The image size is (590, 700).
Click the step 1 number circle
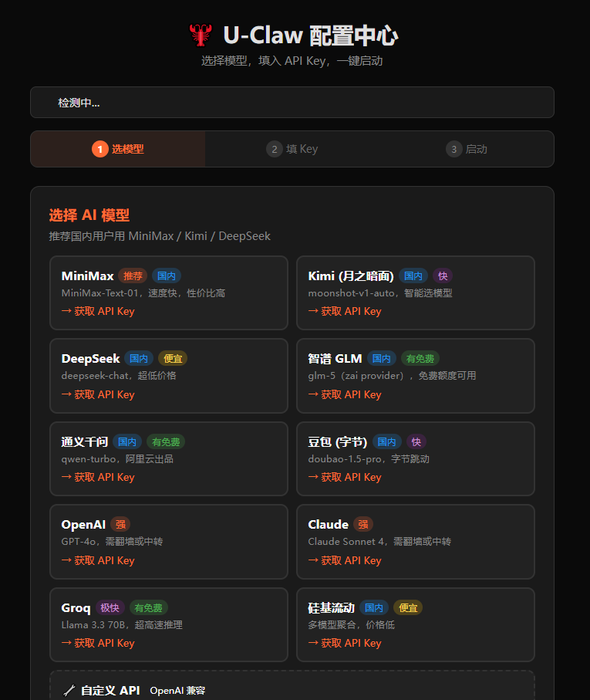coord(100,149)
